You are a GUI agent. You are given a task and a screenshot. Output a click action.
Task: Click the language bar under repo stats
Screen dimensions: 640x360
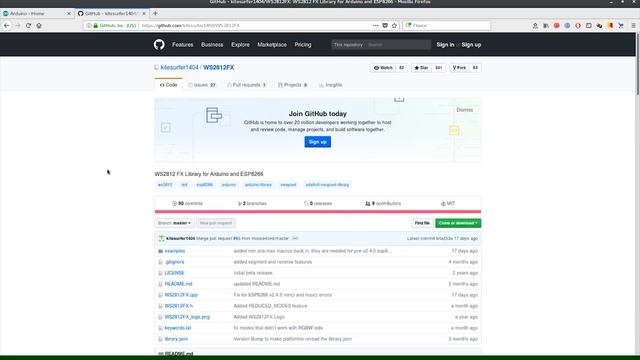318,211
